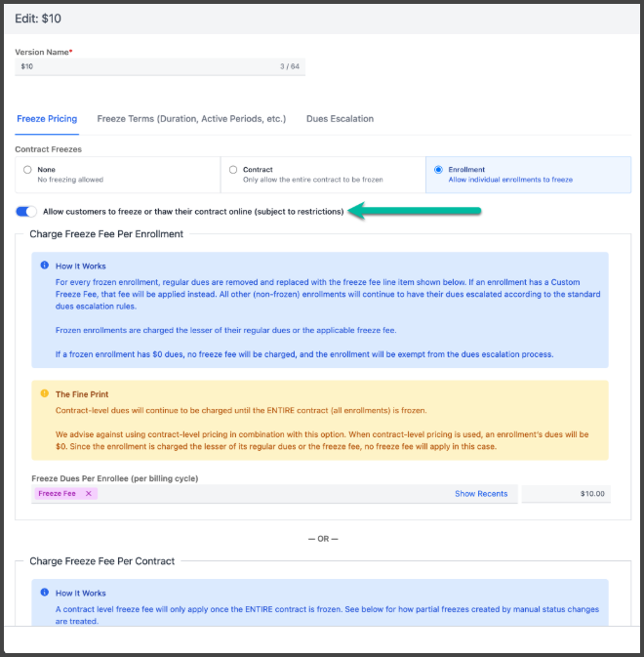Click the pink Freeze Fee tag chip
Viewport: 644px width, 657px height.
pyautogui.click(x=57, y=494)
